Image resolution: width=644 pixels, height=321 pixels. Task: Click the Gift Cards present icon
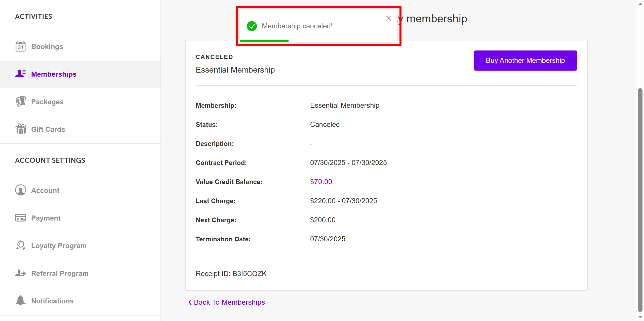21,129
